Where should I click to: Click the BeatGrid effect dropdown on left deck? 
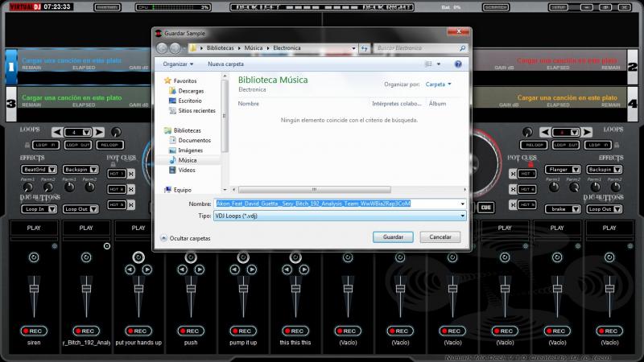point(39,170)
